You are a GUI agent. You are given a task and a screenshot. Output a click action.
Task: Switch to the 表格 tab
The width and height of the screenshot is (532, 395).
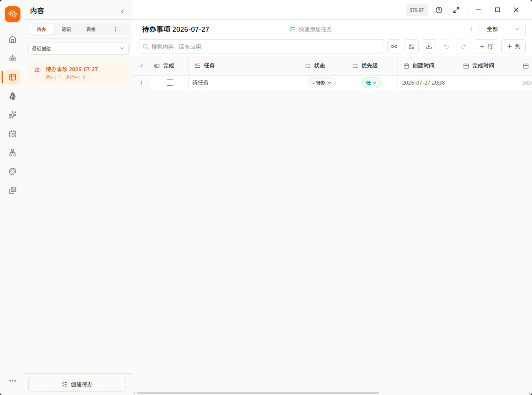[x=91, y=29]
